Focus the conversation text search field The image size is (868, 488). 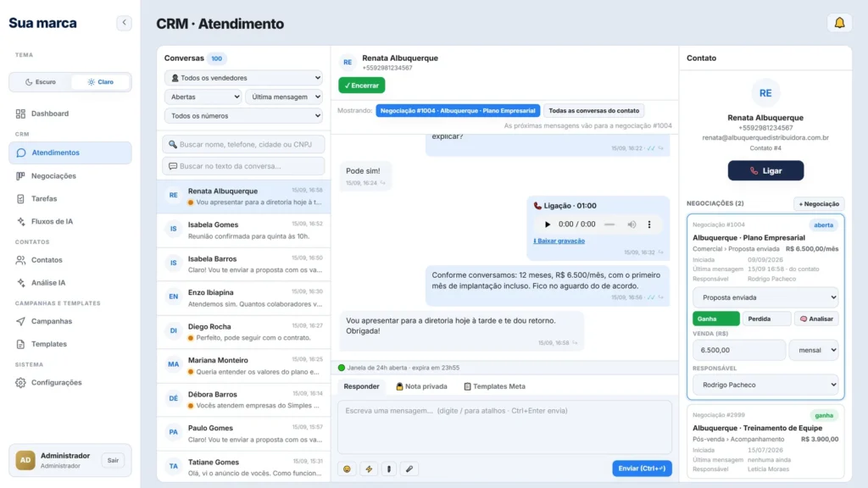[x=243, y=166]
